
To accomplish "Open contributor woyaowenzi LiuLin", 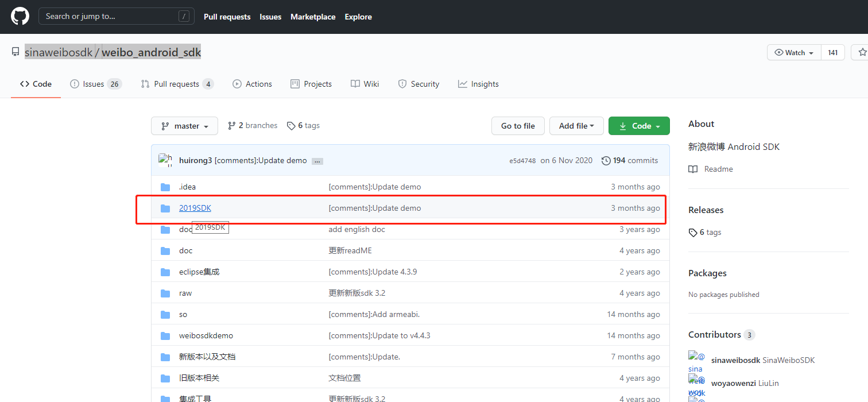I will click(x=745, y=382).
